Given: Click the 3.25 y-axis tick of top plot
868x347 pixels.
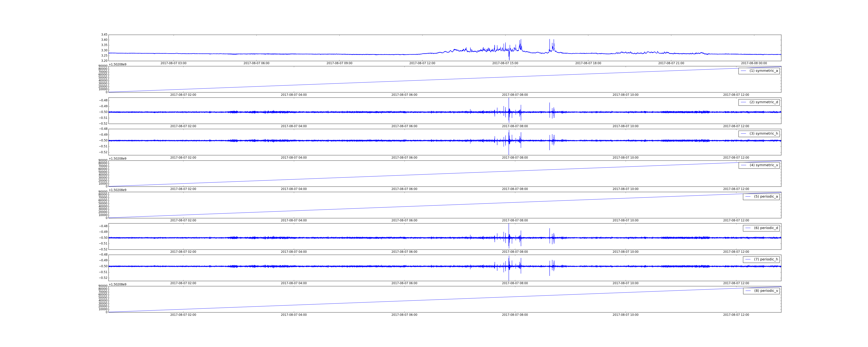Looking at the screenshot, I should click(x=104, y=56).
